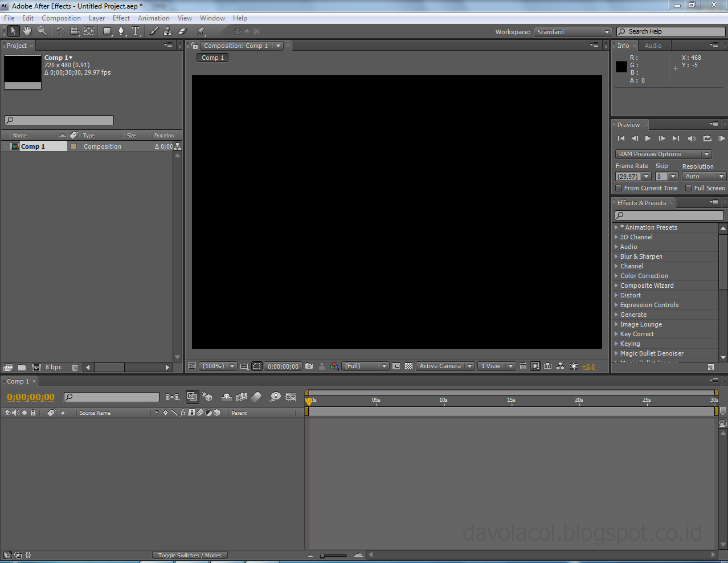
Task: Expand the Color Correction category
Action: pos(616,276)
